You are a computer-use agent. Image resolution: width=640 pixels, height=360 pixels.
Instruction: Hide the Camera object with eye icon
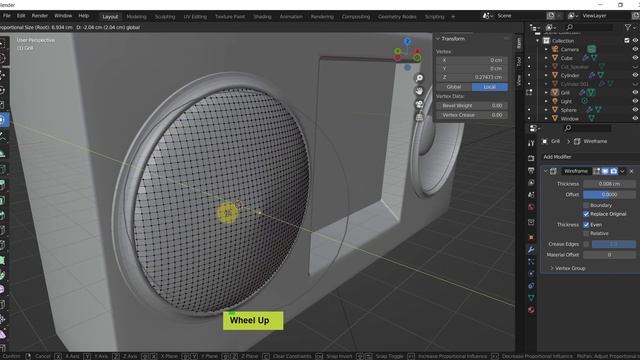pos(635,49)
